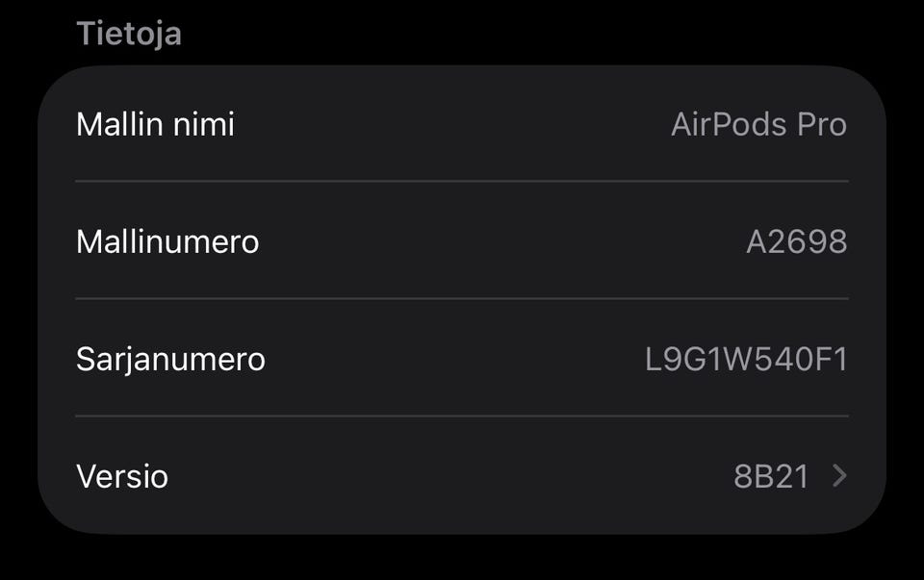Tap the Versio label
This screenshot has width=924, height=580.
[x=122, y=476]
